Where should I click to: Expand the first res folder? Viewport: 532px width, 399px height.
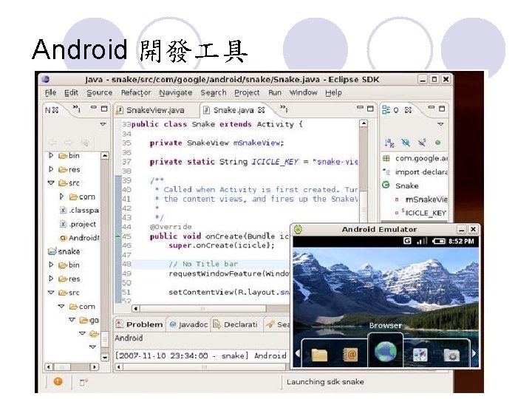pos(51,169)
